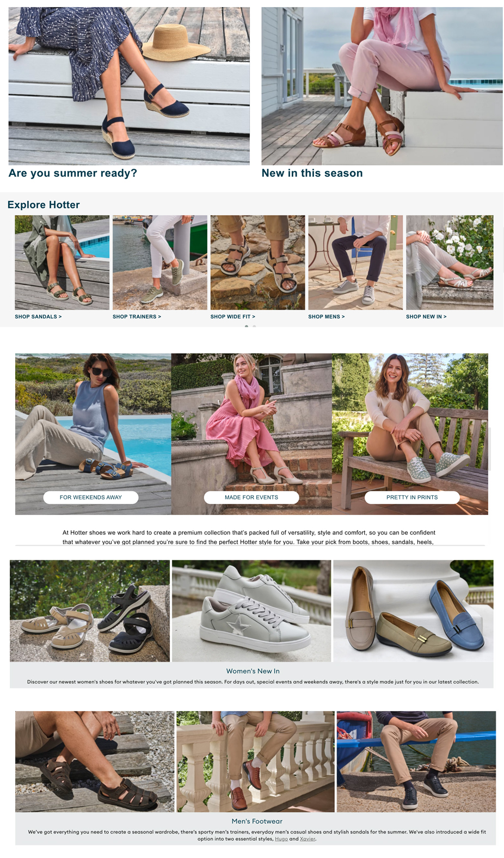
Task: Open the 'Are you summer ready?' banner image
Action: tap(129, 86)
